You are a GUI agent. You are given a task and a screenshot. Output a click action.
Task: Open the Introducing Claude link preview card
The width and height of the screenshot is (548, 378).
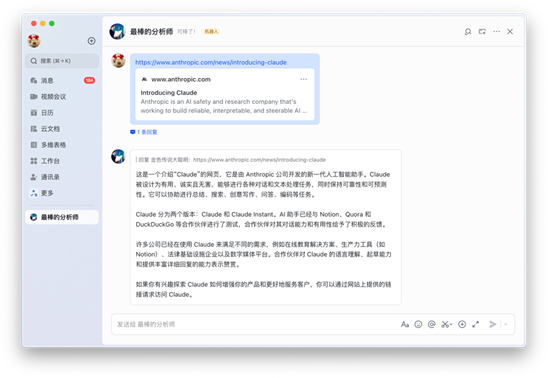click(x=225, y=94)
